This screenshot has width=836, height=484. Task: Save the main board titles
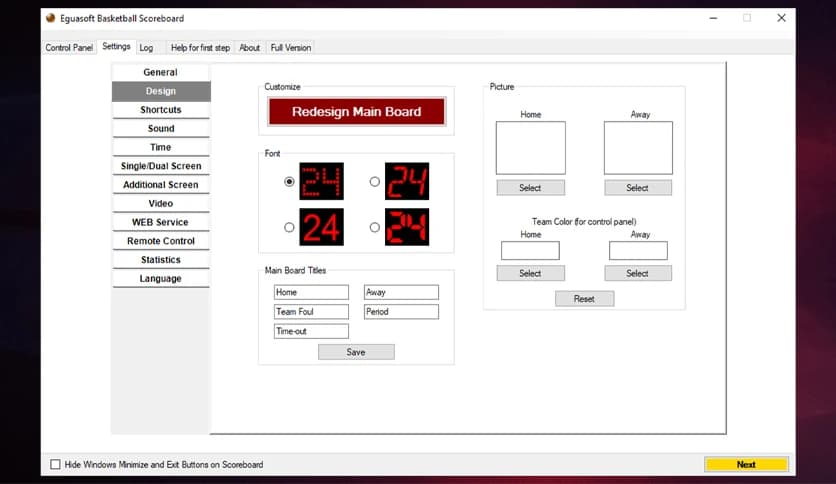click(x=356, y=352)
